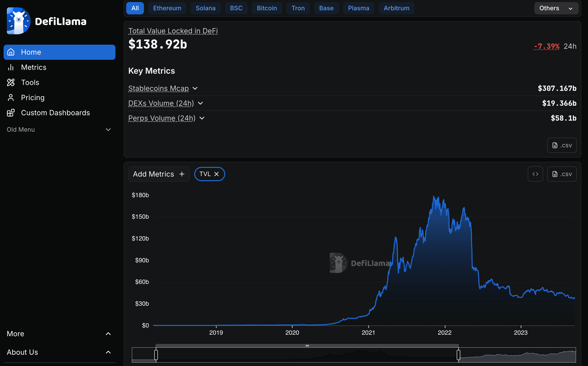Click the Tools wrench icon

pos(11,82)
